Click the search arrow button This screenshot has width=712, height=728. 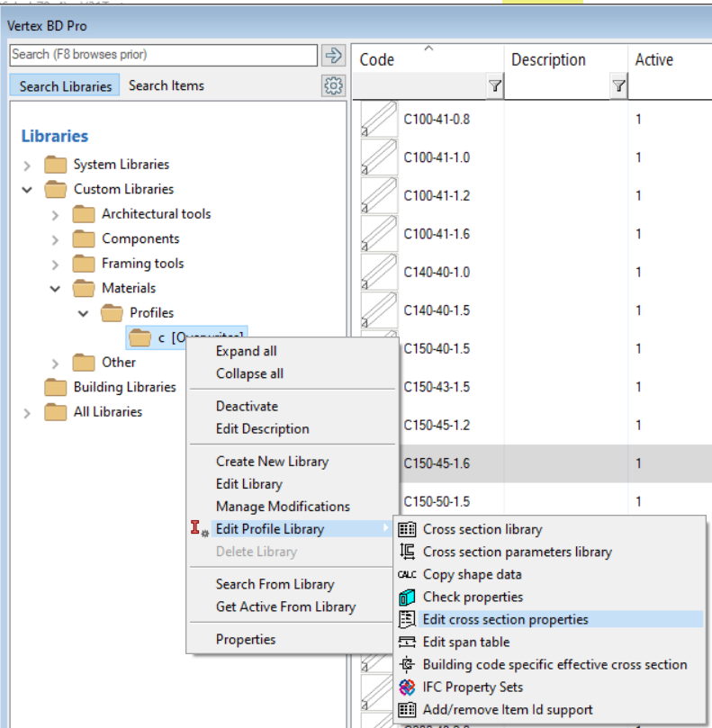[333, 55]
